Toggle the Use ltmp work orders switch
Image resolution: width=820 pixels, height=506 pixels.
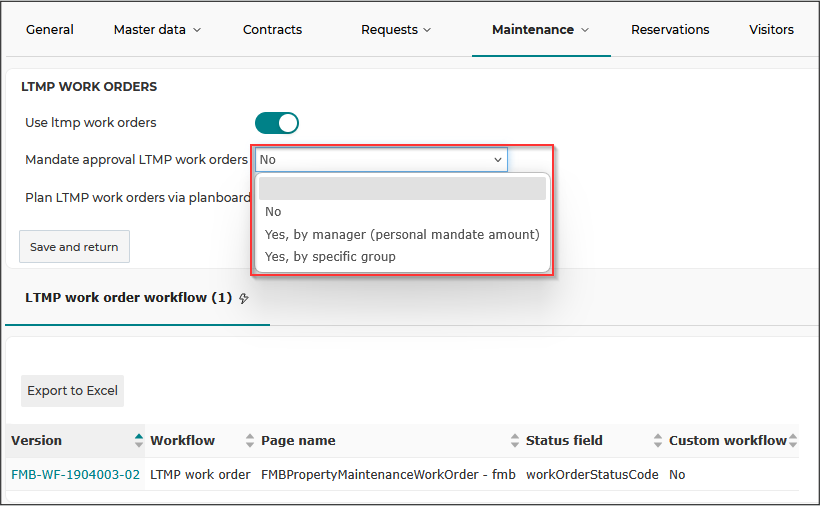tap(277, 123)
